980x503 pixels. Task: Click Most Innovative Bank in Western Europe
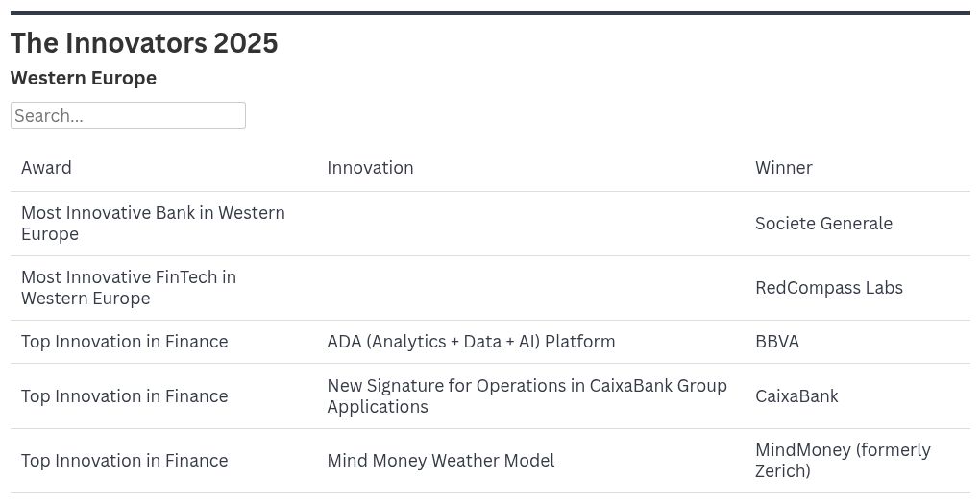pos(153,224)
